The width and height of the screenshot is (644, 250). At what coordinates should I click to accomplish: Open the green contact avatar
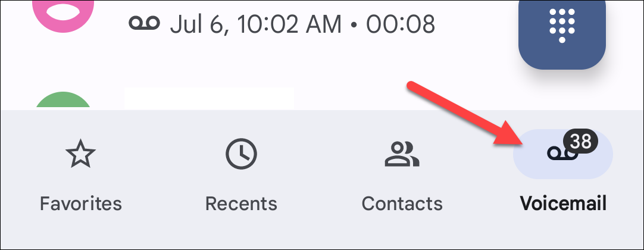(63, 100)
